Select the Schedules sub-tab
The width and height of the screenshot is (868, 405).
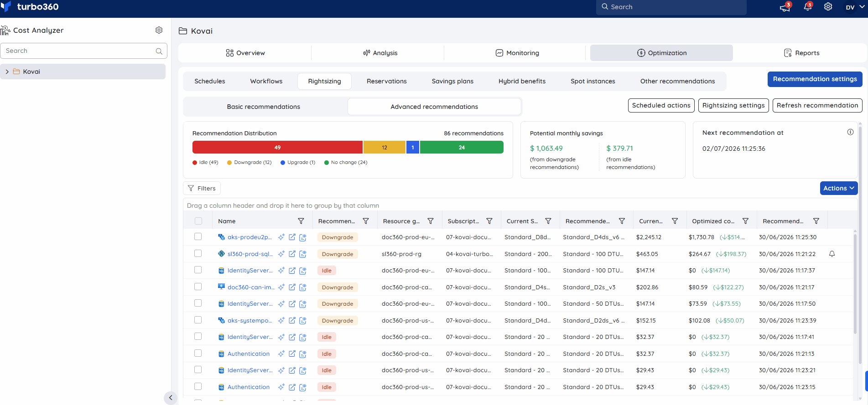coord(210,81)
